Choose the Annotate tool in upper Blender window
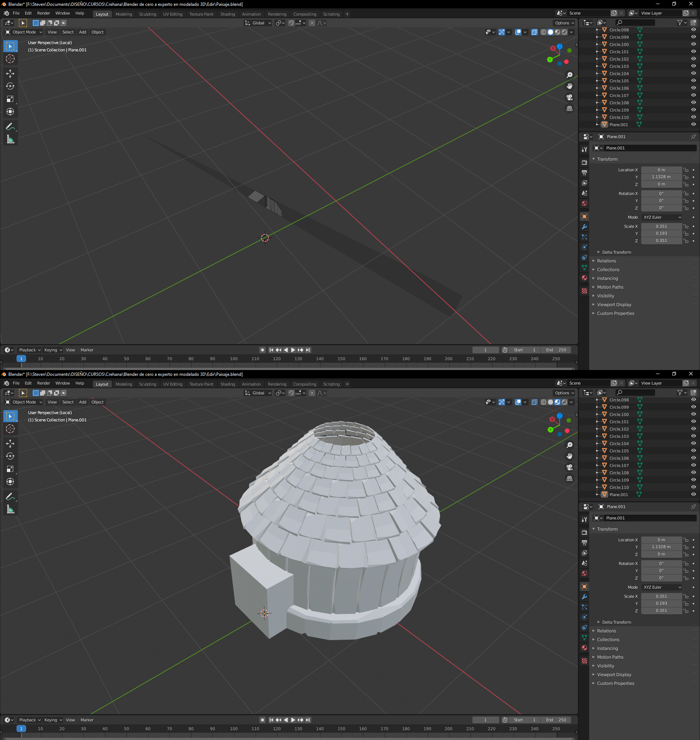The height and width of the screenshot is (740, 700). 10,126
